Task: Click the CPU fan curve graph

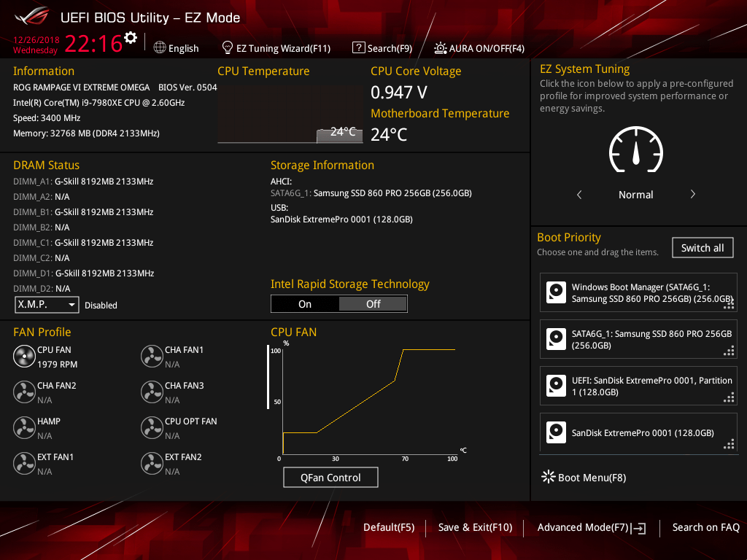Action: click(x=368, y=401)
